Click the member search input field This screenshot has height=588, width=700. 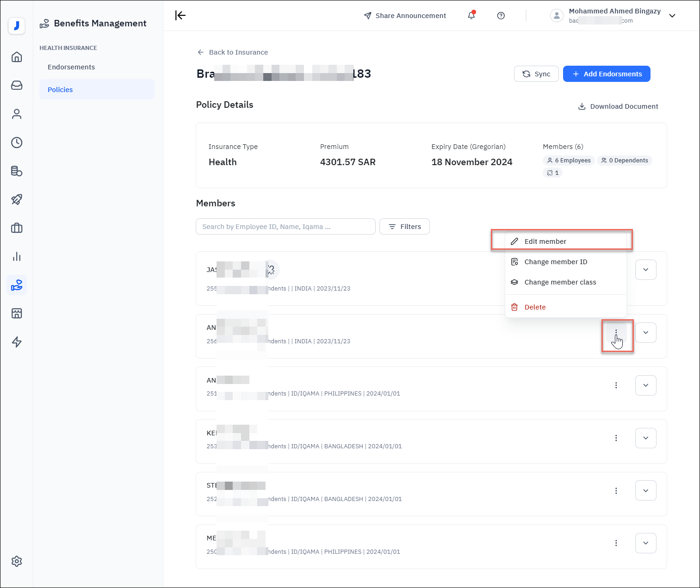click(x=285, y=227)
